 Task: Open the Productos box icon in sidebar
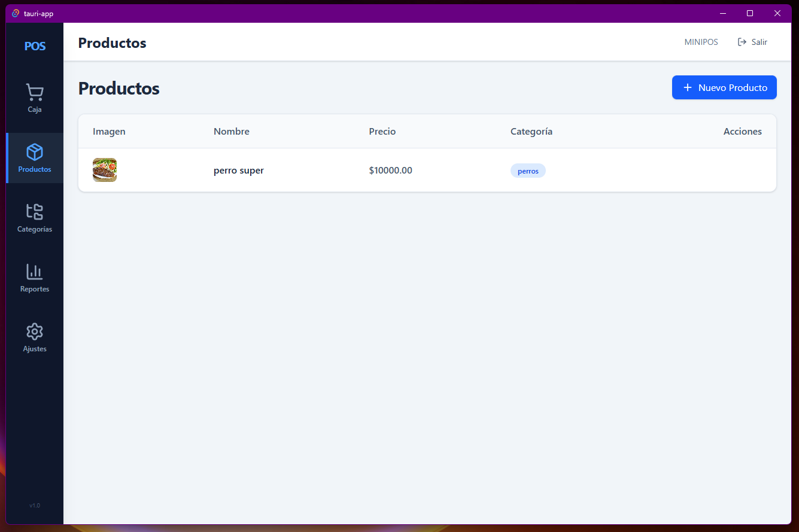pos(35,153)
